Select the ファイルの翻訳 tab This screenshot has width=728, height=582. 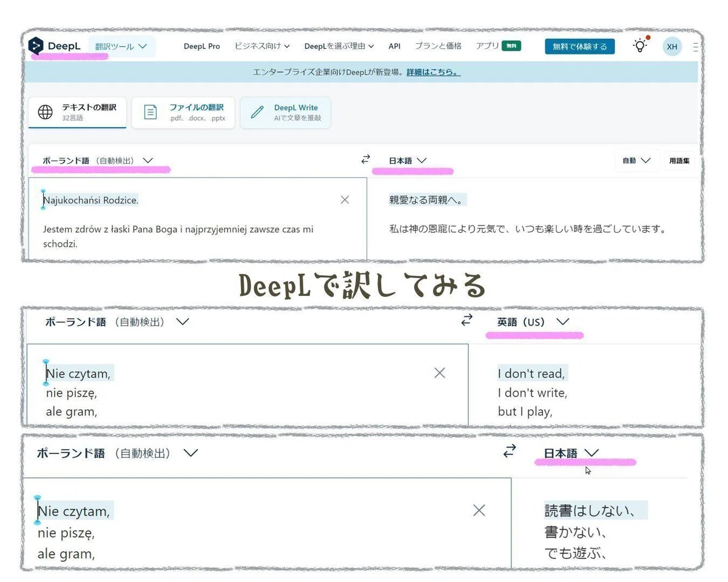click(x=183, y=112)
